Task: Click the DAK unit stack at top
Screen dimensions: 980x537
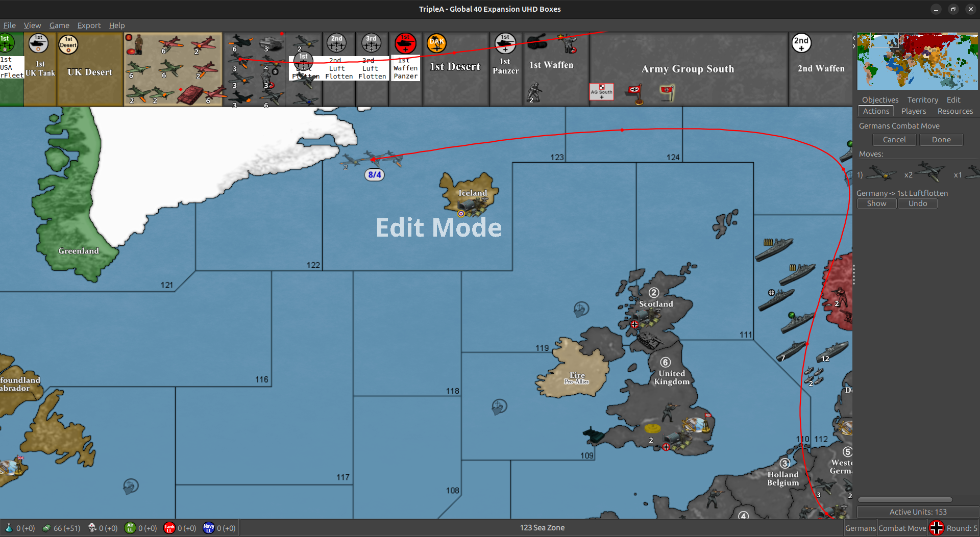Action: click(x=436, y=43)
